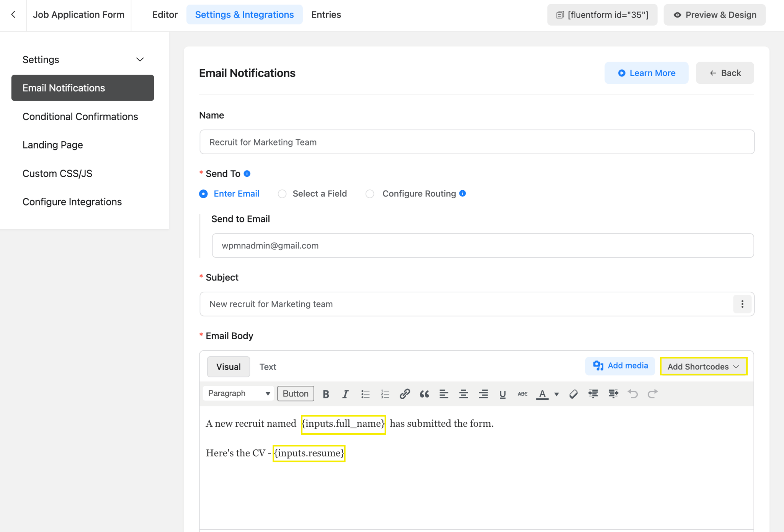
Task: Align text to center
Action: (x=464, y=393)
